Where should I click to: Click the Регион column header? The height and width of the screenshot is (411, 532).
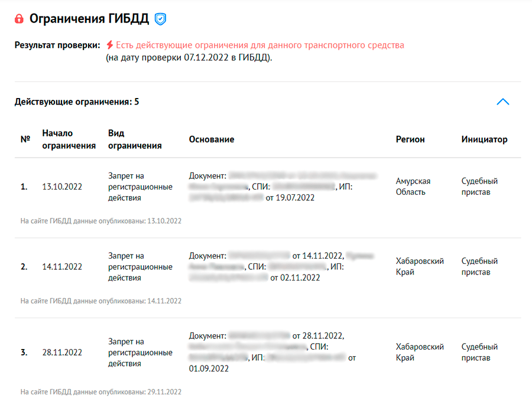click(410, 139)
